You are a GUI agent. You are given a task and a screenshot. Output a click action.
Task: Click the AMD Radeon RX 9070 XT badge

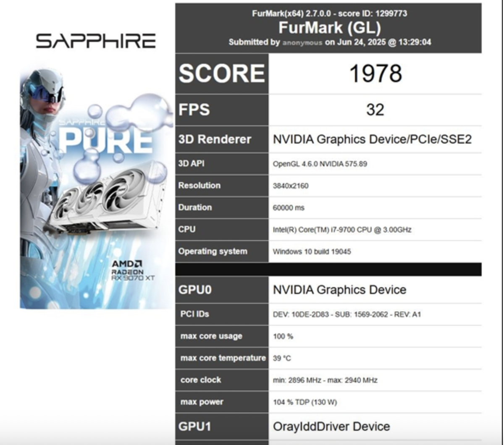(133, 271)
